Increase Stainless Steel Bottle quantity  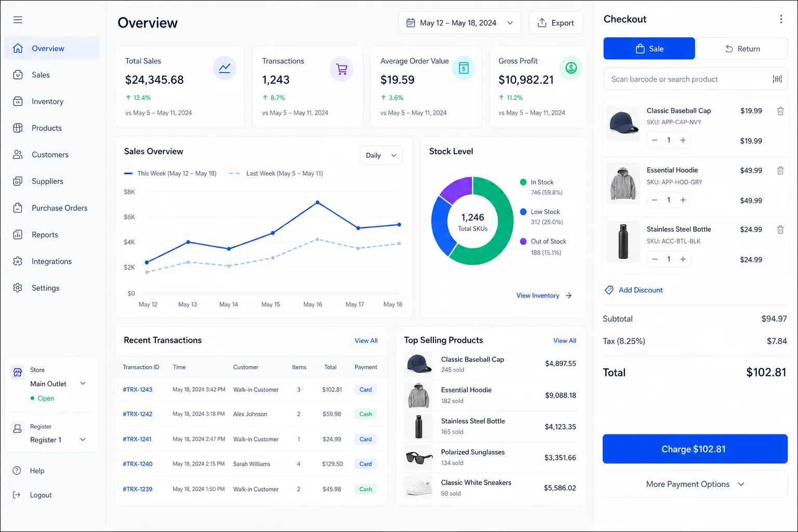(x=683, y=259)
